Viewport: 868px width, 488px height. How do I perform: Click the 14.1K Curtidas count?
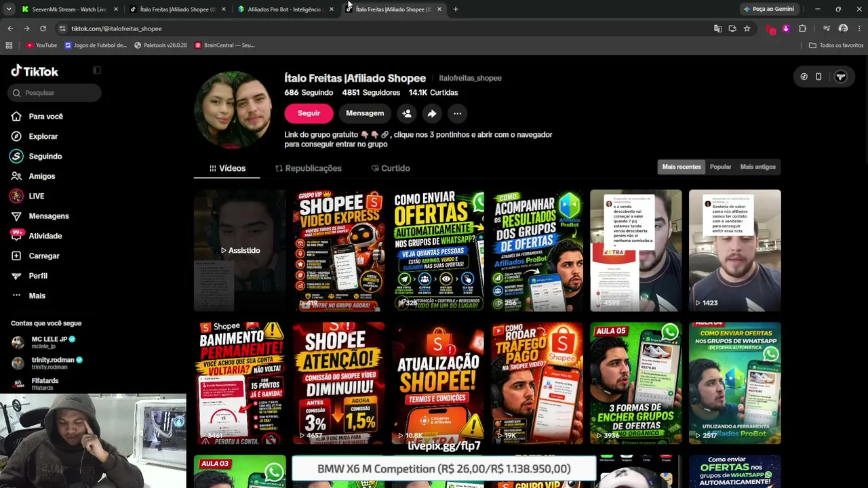[433, 92]
